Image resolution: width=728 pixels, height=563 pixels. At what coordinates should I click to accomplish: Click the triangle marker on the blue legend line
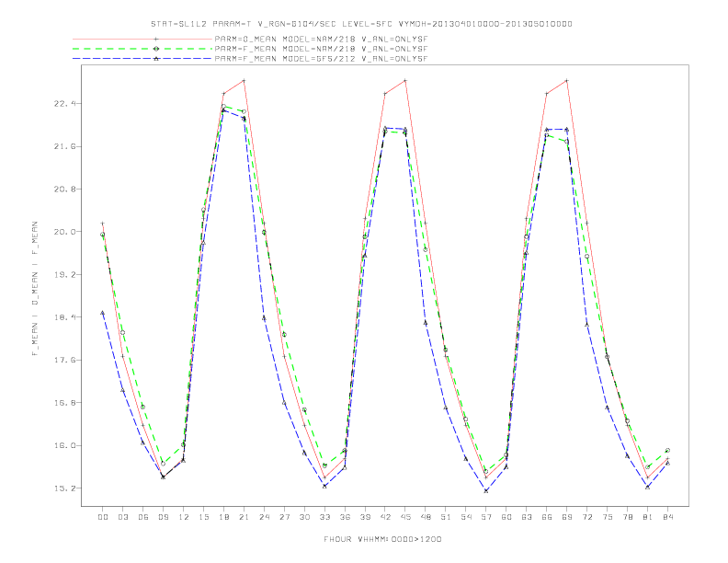coord(156,59)
